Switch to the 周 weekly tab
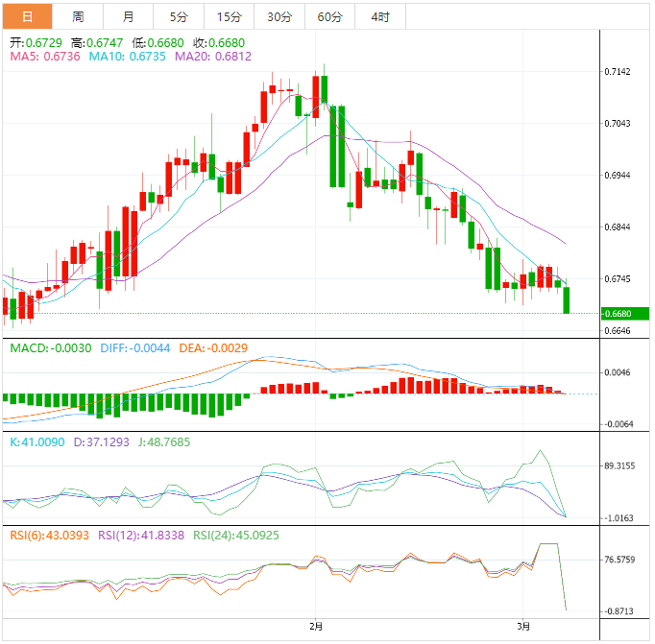 pos(78,16)
